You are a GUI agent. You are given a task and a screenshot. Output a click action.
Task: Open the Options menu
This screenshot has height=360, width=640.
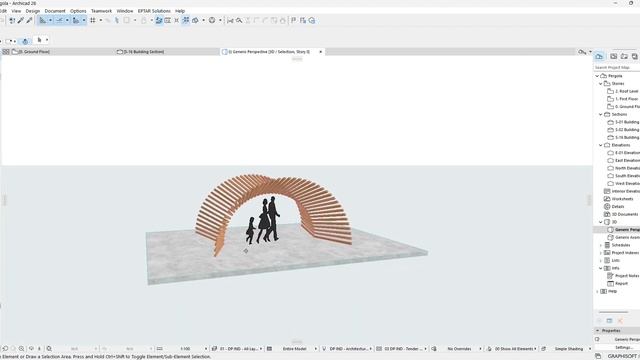[x=78, y=11]
